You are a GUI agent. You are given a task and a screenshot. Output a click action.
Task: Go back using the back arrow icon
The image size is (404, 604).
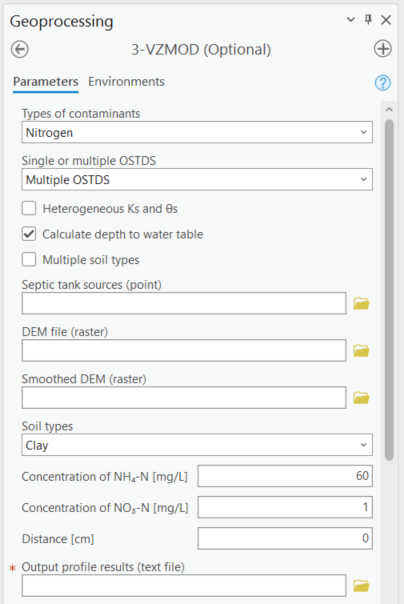tap(20, 49)
